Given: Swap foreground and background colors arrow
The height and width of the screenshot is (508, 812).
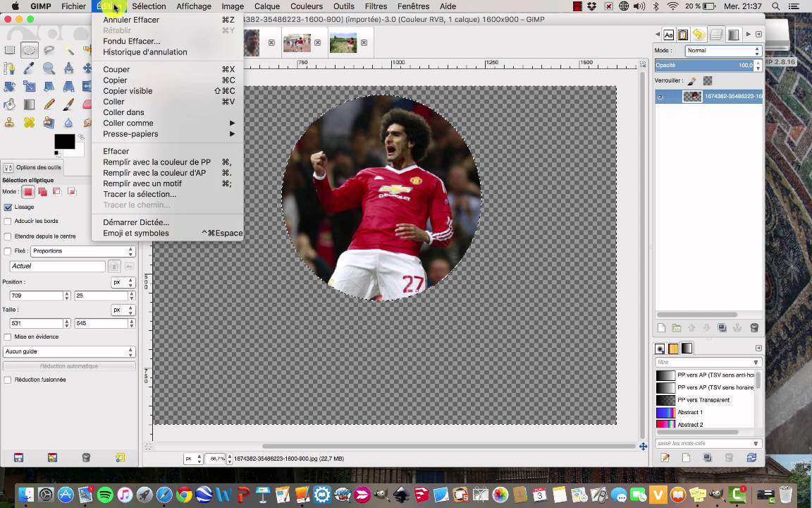Looking at the screenshot, I should tap(81, 138).
